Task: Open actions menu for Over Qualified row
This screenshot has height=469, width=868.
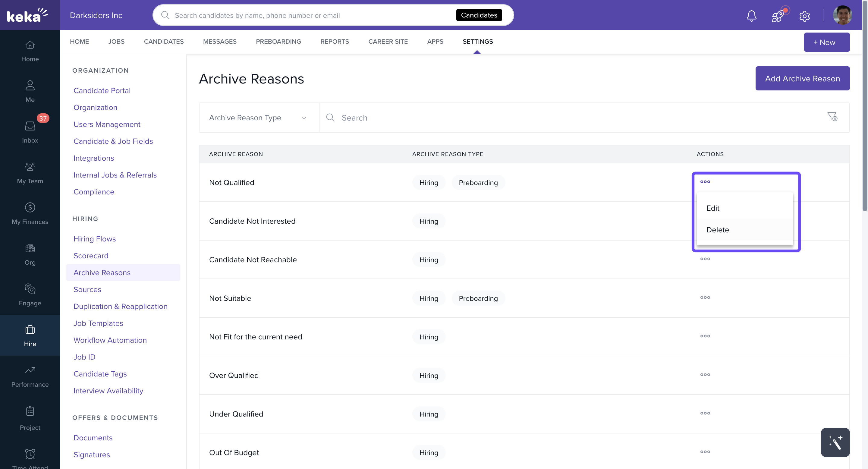Action: (705, 375)
